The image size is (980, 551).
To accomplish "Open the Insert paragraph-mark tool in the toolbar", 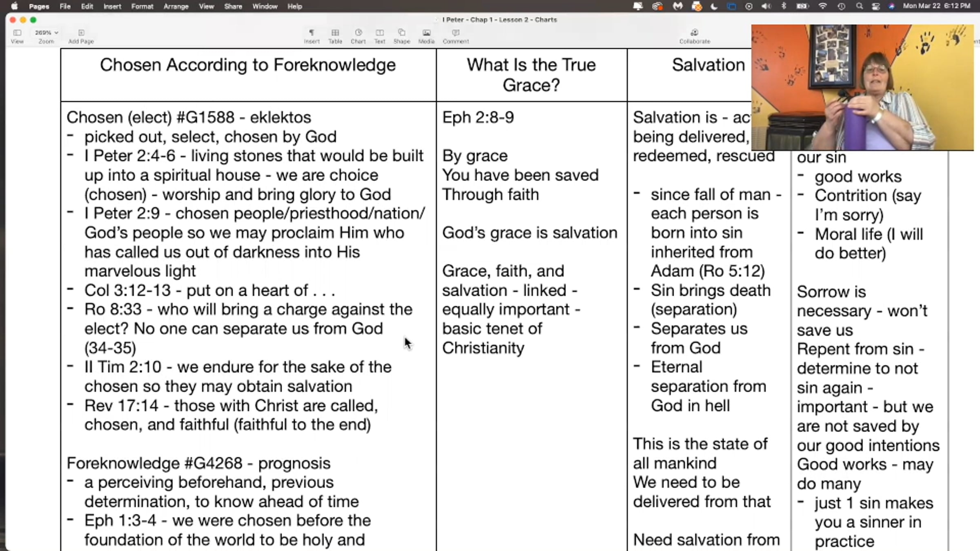I will (312, 36).
